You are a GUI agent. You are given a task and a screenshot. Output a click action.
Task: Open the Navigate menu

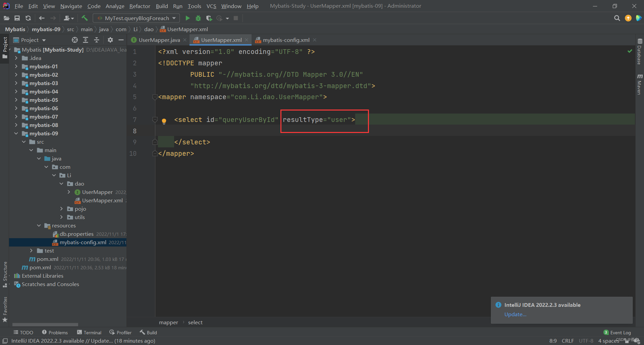point(71,6)
